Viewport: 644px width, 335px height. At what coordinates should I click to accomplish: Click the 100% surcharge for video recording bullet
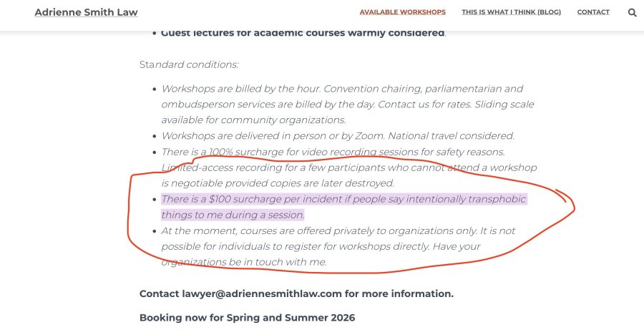tap(349, 167)
